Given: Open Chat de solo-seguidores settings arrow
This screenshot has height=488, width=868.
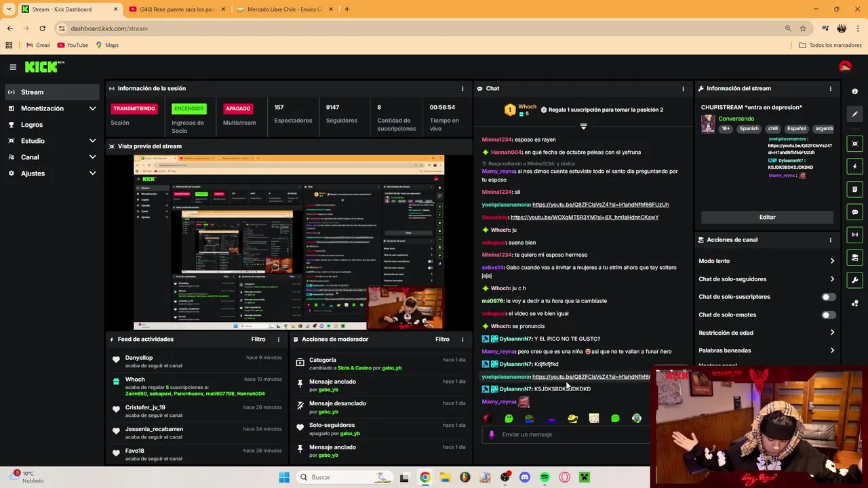Looking at the screenshot, I should [x=832, y=279].
